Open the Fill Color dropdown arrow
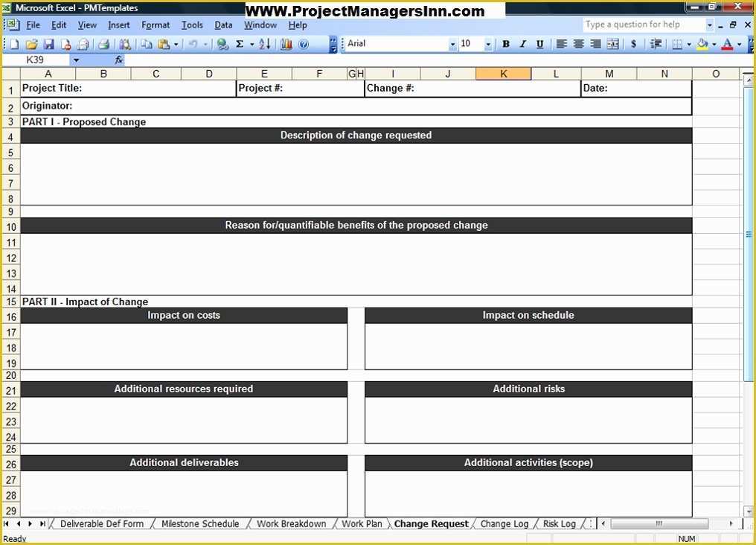 (714, 44)
